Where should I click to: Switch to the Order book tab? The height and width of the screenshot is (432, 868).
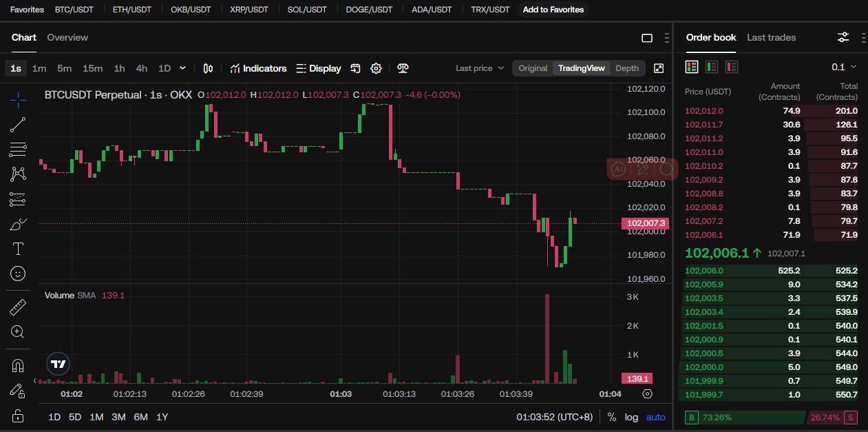pyautogui.click(x=711, y=37)
